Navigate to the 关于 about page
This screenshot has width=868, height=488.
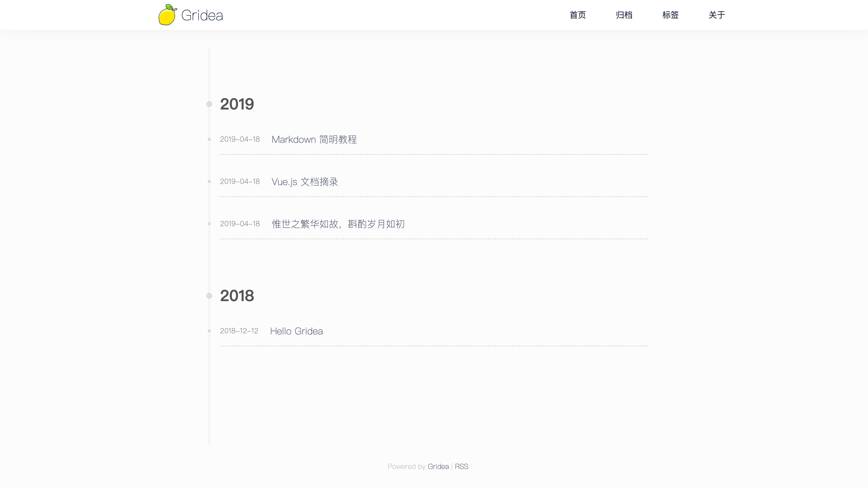click(716, 15)
